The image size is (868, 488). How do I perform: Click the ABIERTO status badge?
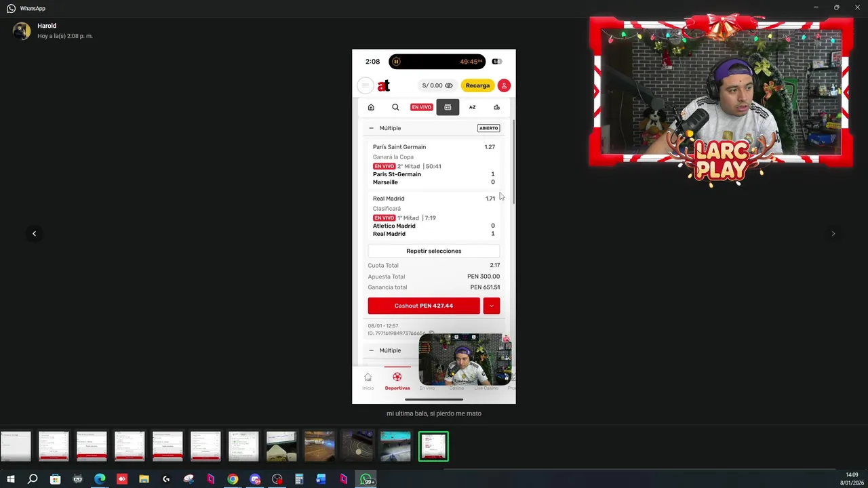pyautogui.click(x=488, y=128)
